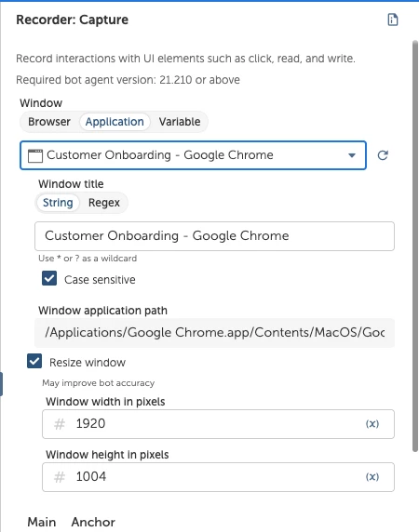Image resolution: width=419 pixels, height=532 pixels.
Task: Click the hash icon in height field
Action: [60, 477]
